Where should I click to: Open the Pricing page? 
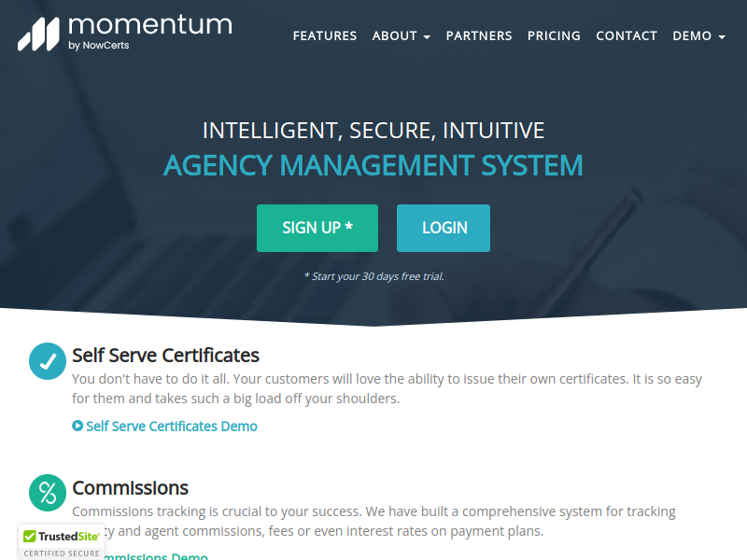[x=554, y=35]
